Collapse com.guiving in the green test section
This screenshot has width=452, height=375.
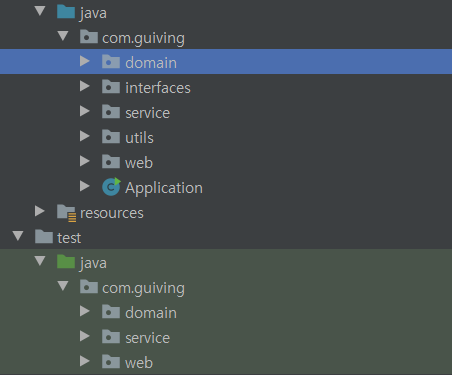click(x=63, y=286)
